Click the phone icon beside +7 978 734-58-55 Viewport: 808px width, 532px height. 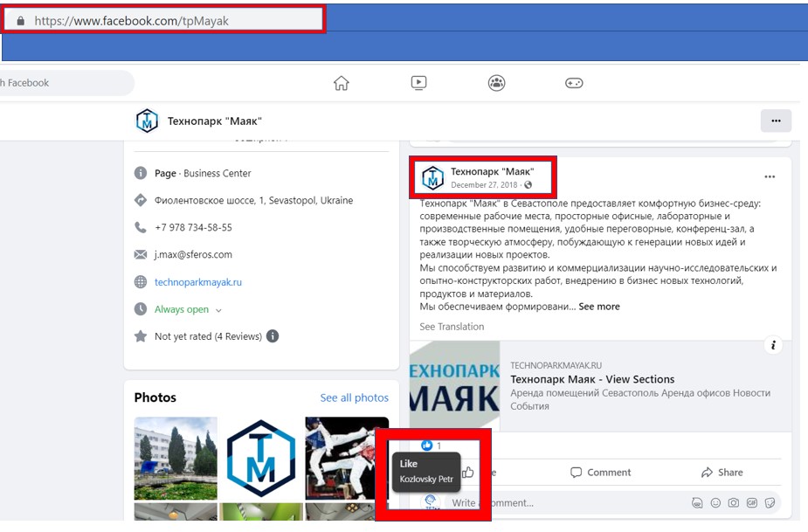(x=140, y=227)
